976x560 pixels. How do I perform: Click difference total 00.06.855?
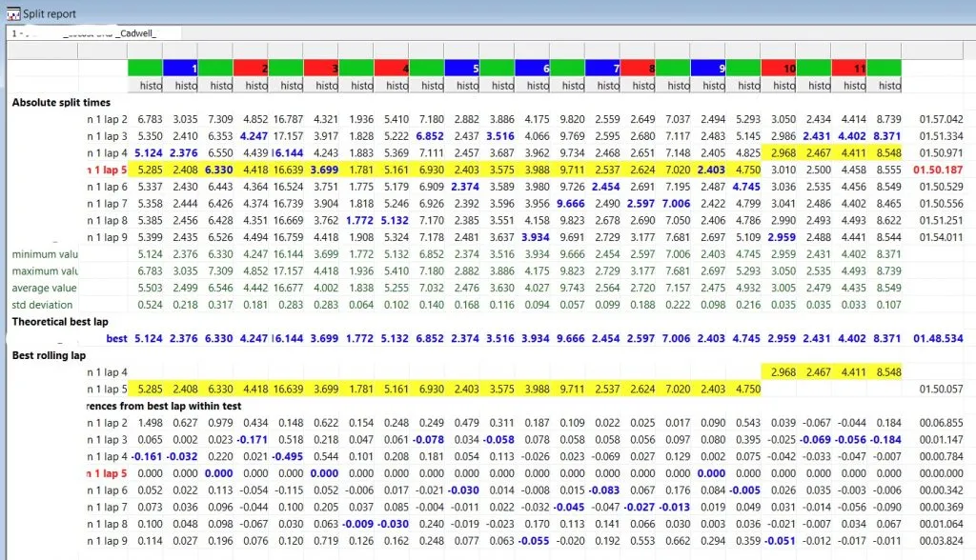point(941,423)
